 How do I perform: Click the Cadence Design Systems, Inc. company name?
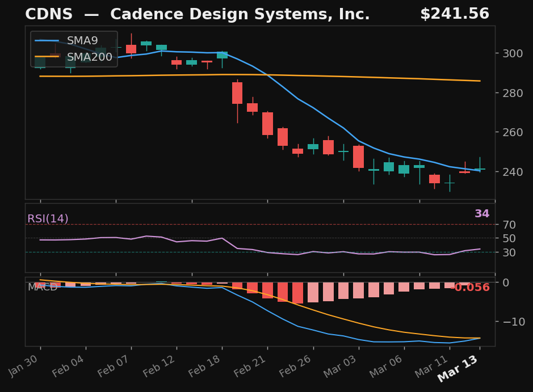pyautogui.click(x=240, y=15)
